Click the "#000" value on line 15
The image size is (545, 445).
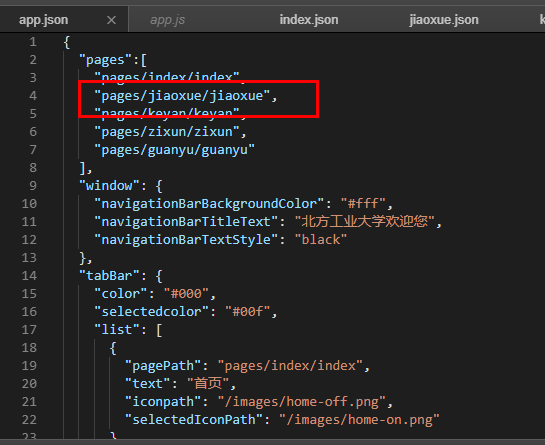(x=186, y=294)
